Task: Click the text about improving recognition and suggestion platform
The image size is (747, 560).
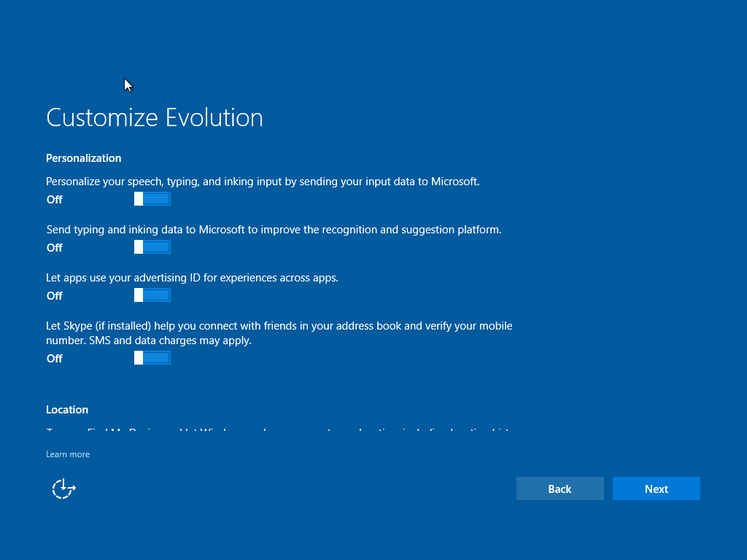Action: (x=274, y=230)
